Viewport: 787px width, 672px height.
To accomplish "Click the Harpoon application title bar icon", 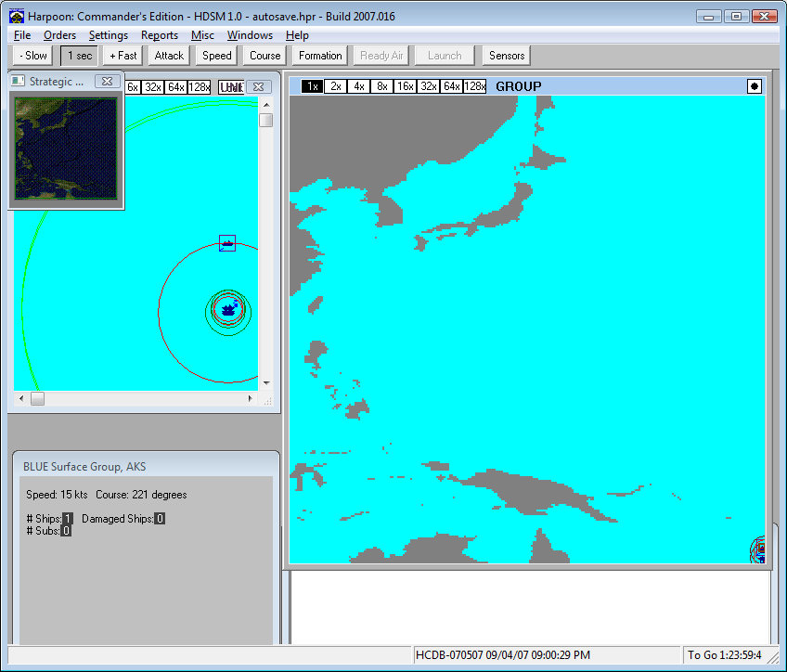I will point(17,16).
